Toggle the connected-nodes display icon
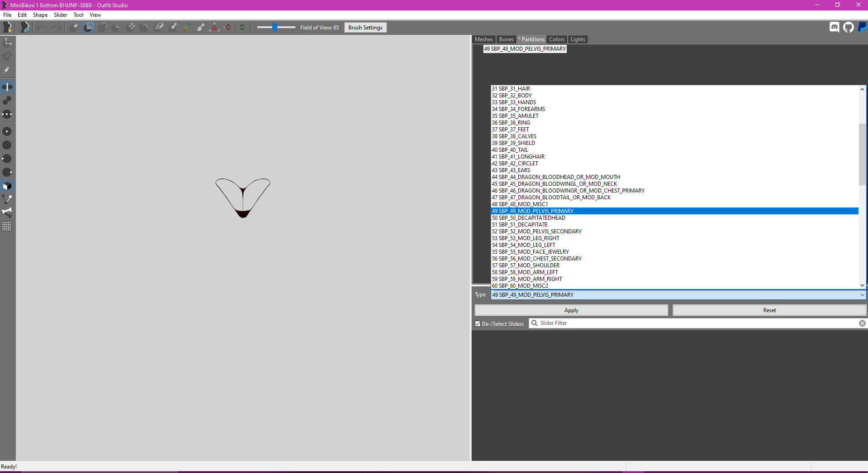Viewport: 868px width, 473px height. [7, 199]
